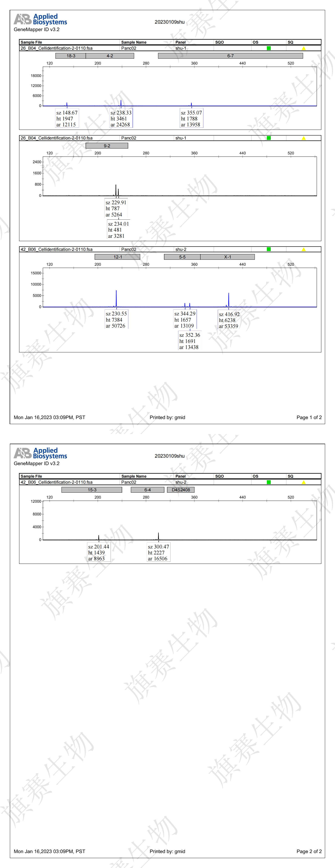Click peak area value 'ar 53359'
Image resolution: width=335 pixels, height=868 pixels.
[x=228, y=326]
